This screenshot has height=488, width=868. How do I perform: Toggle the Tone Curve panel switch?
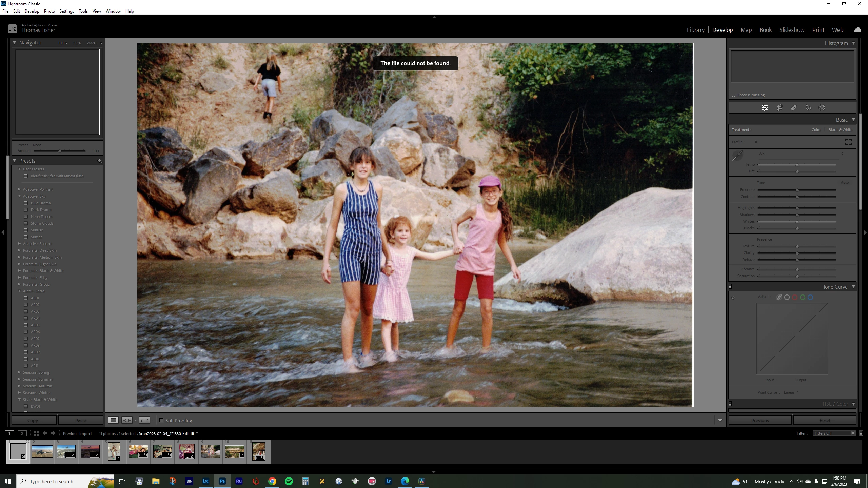(730, 287)
